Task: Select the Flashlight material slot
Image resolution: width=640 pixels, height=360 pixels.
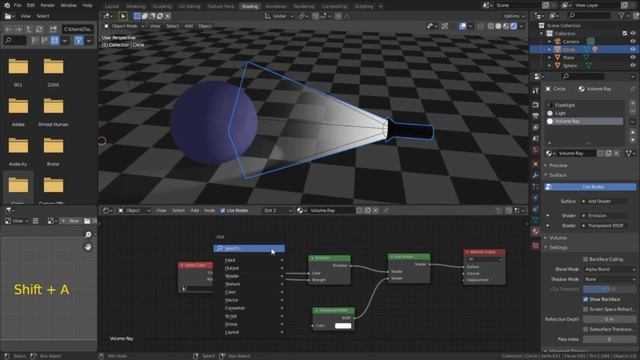Action: [x=584, y=105]
